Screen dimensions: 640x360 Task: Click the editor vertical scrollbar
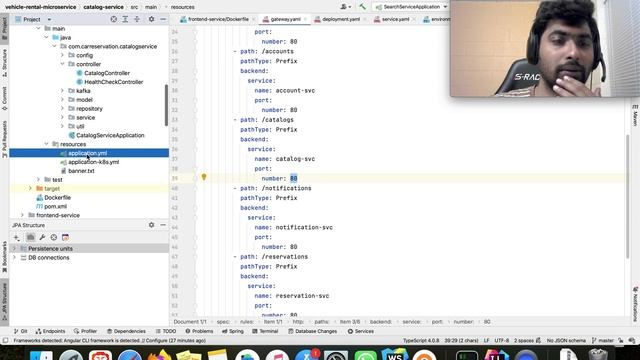tap(628, 196)
